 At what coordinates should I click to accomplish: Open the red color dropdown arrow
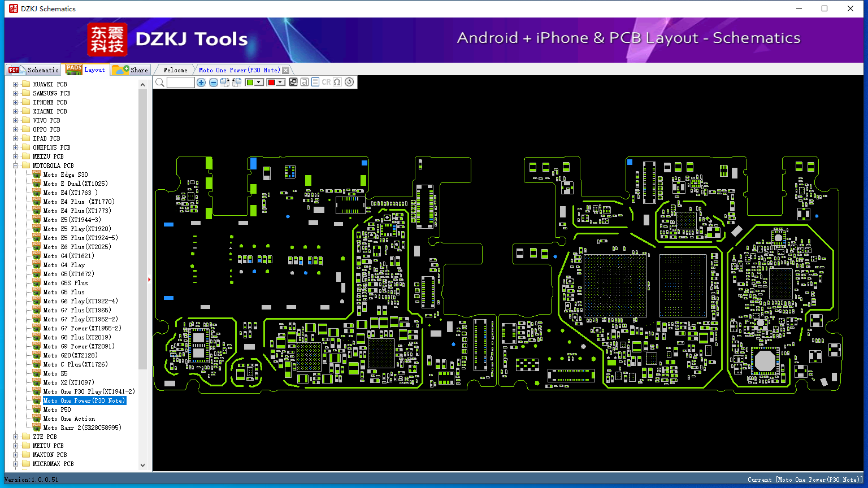tap(280, 82)
